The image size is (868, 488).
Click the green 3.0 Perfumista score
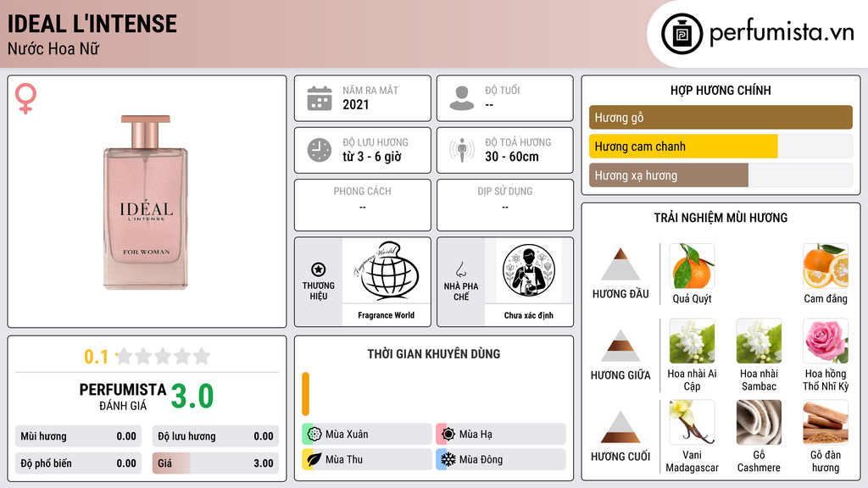coord(192,396)
